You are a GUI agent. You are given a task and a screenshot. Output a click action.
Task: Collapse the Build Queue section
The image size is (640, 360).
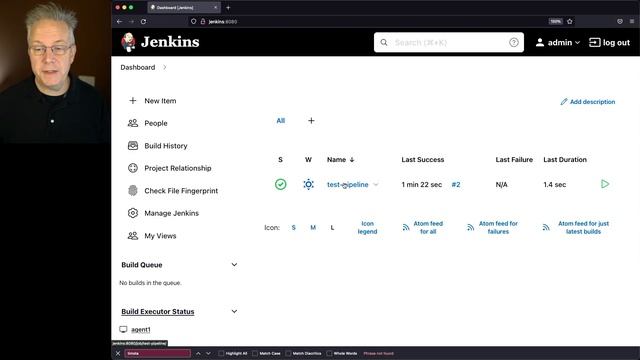click(234, 264)
